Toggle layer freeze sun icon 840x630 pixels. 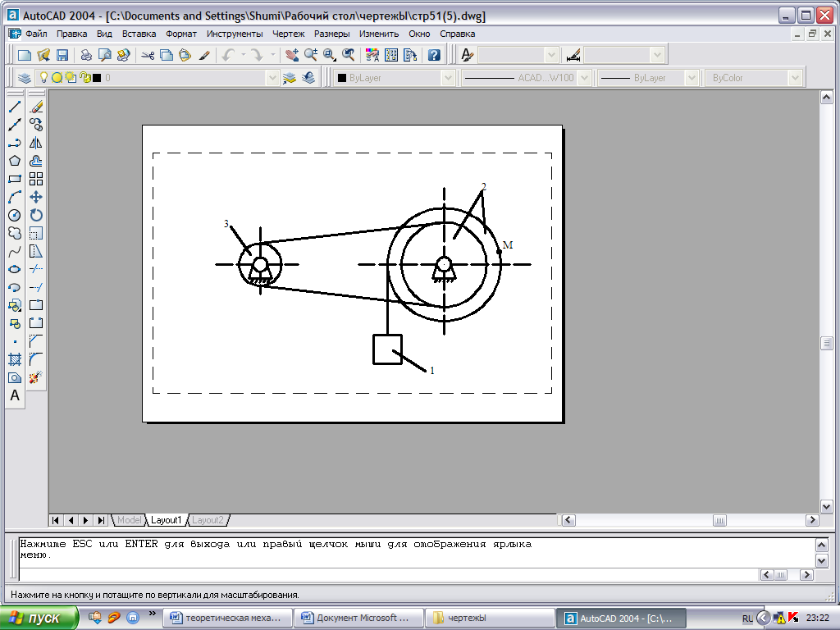tap(57, 78)
